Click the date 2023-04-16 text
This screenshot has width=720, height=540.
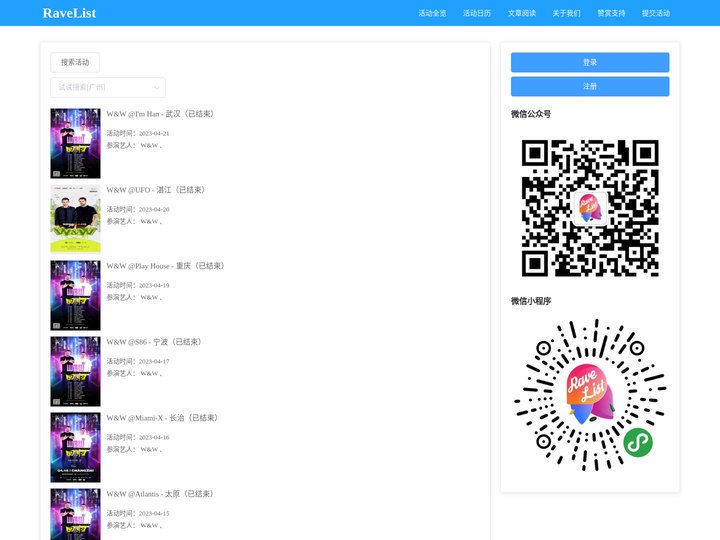click(x=154, y=438)
